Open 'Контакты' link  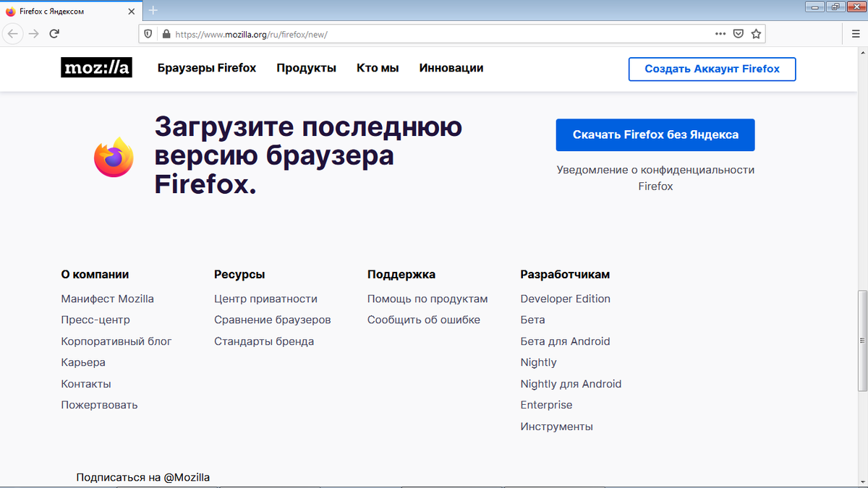pyautogui.click(x=86, y=384)
